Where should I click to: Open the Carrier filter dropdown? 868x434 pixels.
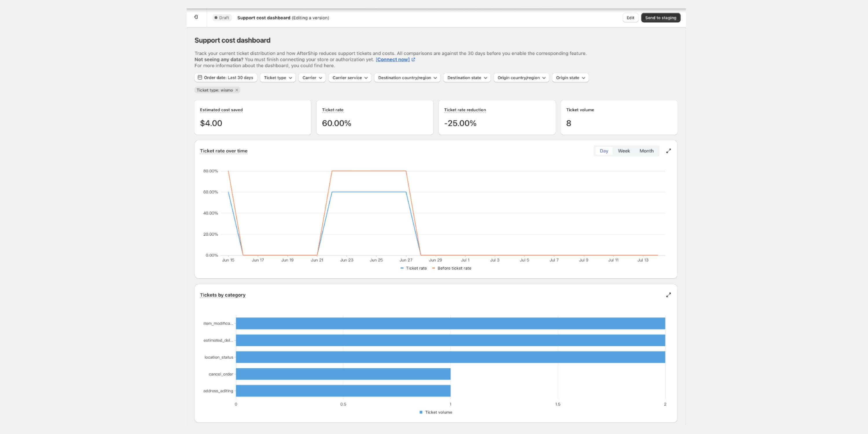[312, 78]
